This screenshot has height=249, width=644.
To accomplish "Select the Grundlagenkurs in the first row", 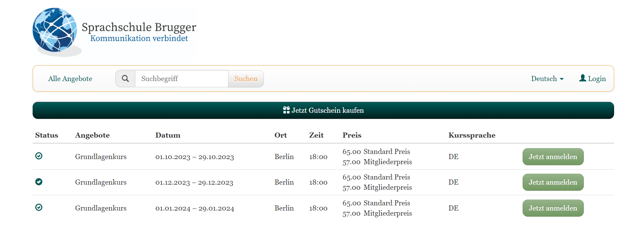I will coord(101,157).
